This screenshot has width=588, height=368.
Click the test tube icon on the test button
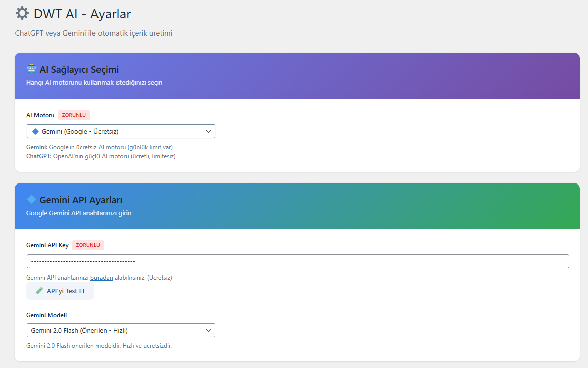(x=40, y=291)
